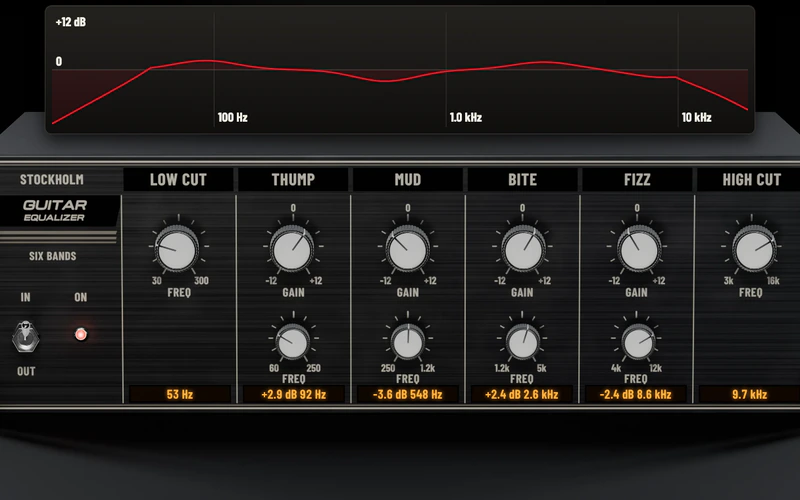This screenshot has height=500, width=800.
Task: Click the Low Cut 53 Hz readout
Action: click(180, 394)
